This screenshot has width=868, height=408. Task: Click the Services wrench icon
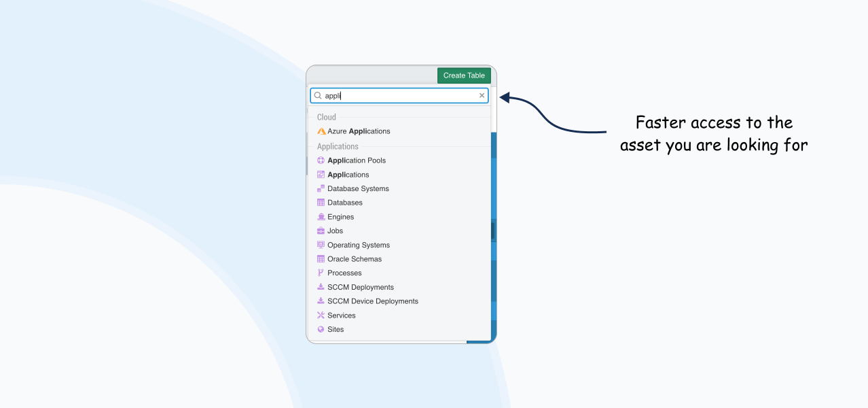click(x=321, y=316)
